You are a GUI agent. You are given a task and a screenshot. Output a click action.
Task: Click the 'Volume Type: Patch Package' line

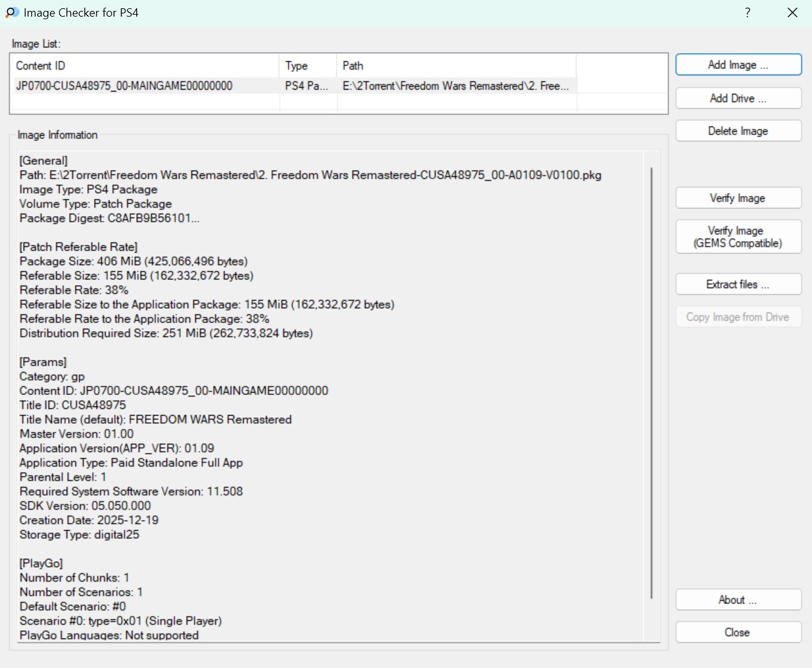pyautogui.click(x=96, y=204)
